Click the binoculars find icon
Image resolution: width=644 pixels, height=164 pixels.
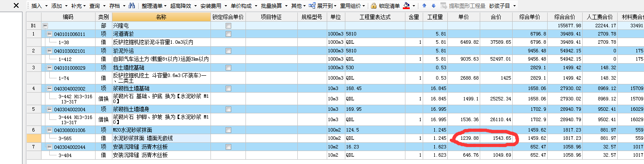coord(131,6)
